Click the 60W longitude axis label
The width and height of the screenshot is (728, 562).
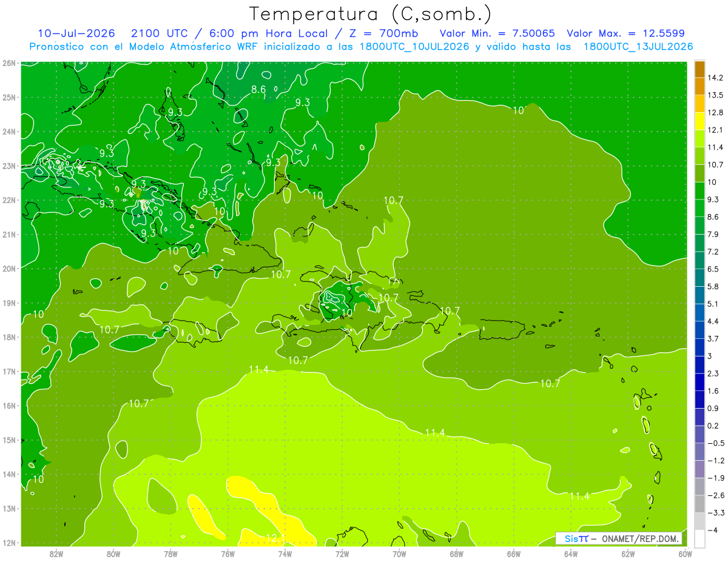(685, 554)
